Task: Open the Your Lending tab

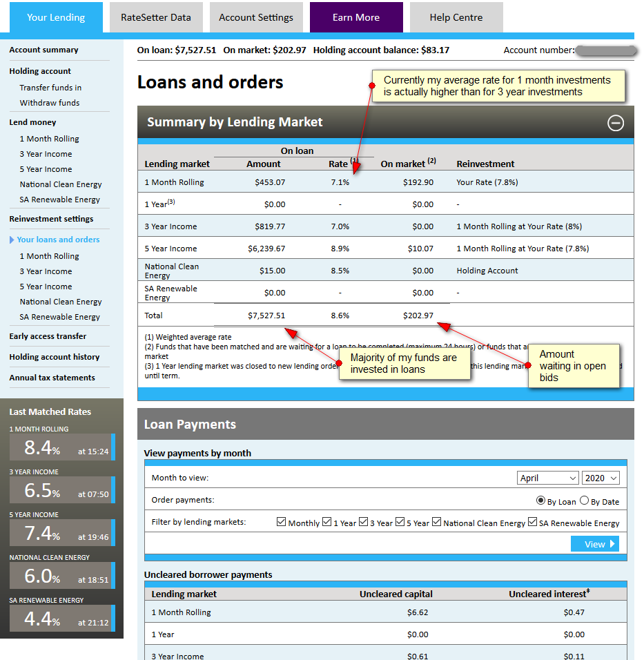Action: pyautogui.click(x=56, y=17)
